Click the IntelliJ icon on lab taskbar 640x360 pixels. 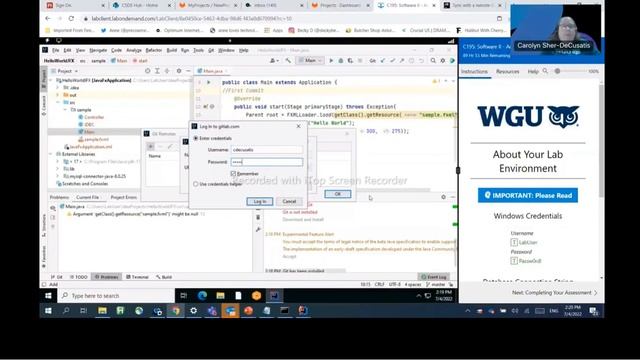[x=274, y=296]
